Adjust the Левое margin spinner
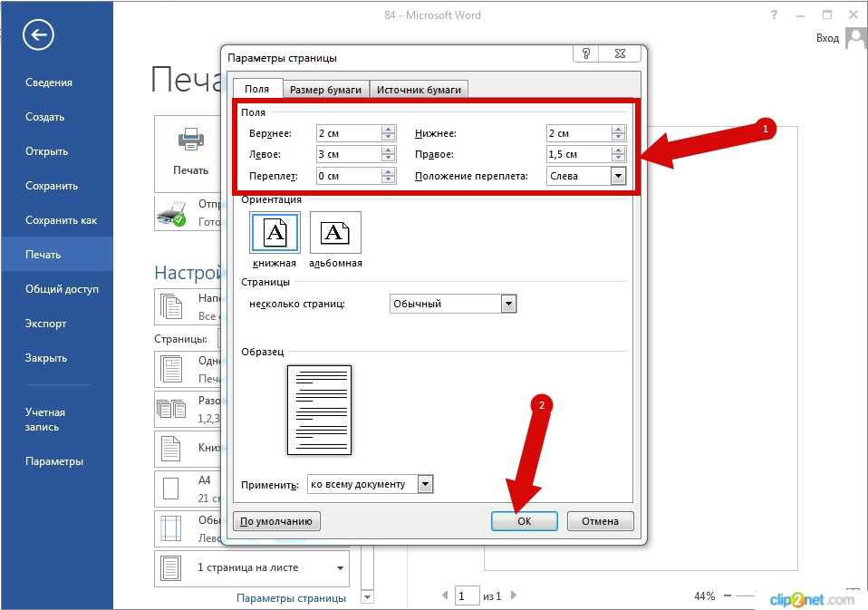The image size is (868, 610). 389,154
